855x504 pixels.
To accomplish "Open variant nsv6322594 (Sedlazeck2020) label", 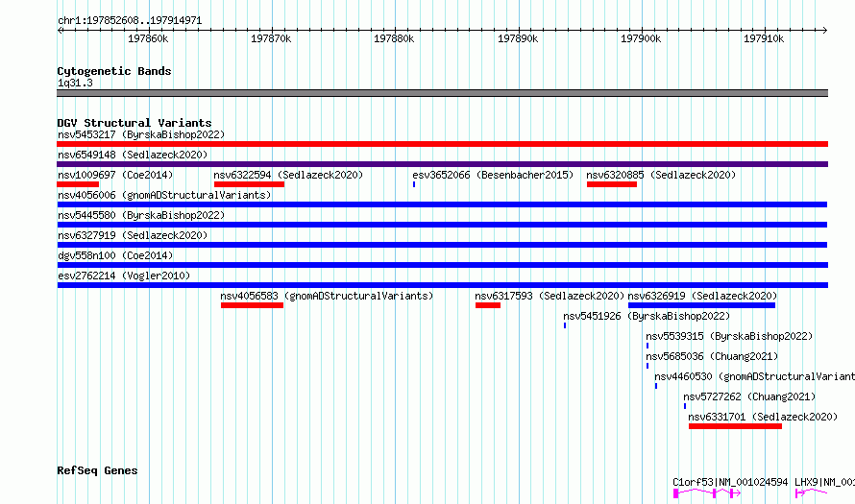I will tap(288, 175).
